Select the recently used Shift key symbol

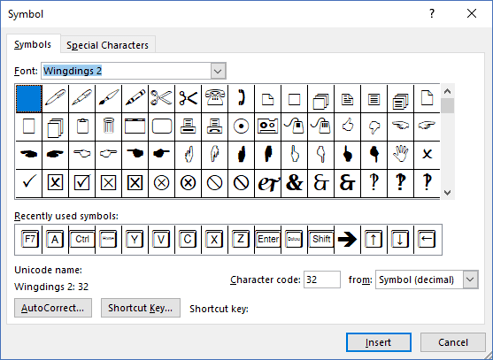coord(321,239)
